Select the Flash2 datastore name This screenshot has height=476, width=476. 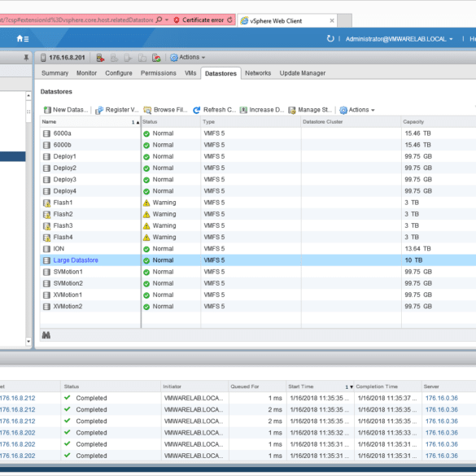(63, 214)
